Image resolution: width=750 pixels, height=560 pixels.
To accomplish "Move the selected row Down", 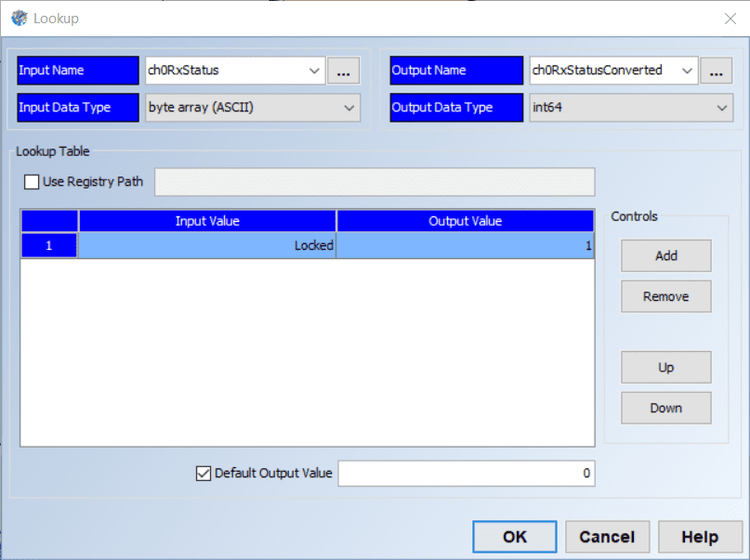I will point(665,408).
